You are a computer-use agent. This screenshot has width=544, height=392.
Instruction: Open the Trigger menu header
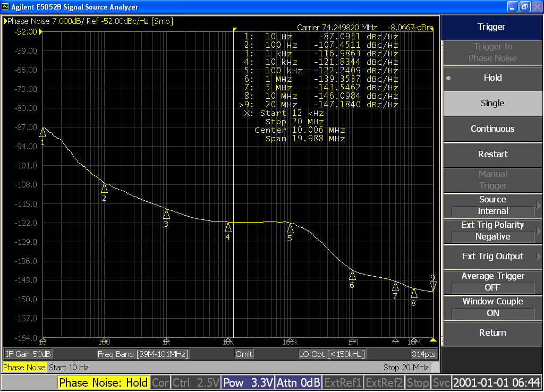(x=492, y=27)
